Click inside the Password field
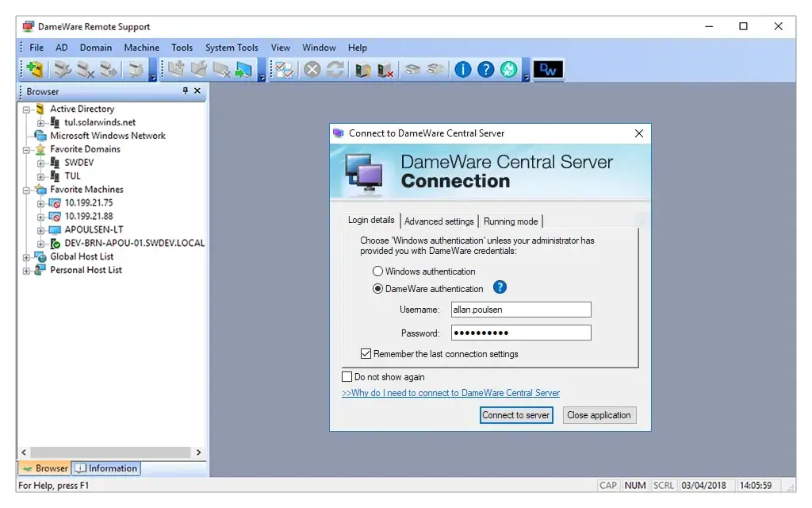 click(519, 332)
